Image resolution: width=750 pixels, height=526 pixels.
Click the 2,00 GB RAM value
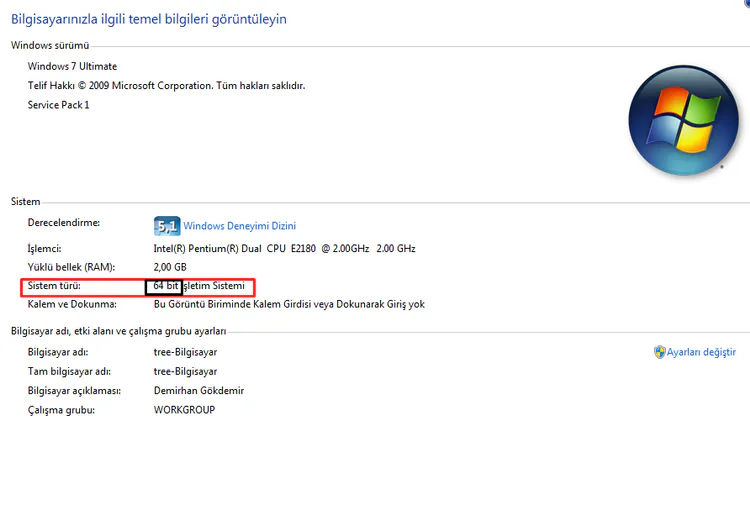point(170,267)
